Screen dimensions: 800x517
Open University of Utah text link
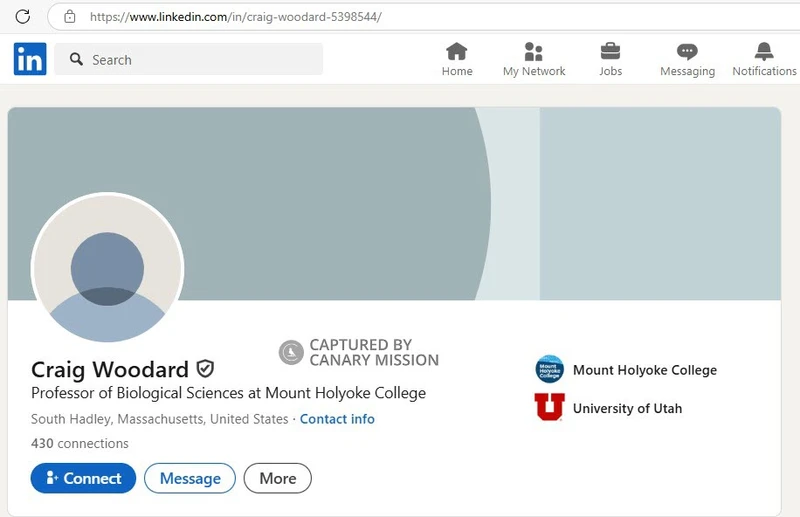point(627,408)
